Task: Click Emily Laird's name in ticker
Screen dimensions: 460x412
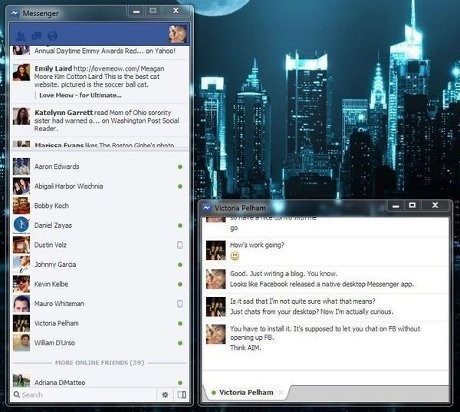Action: (x=53, y=68)
